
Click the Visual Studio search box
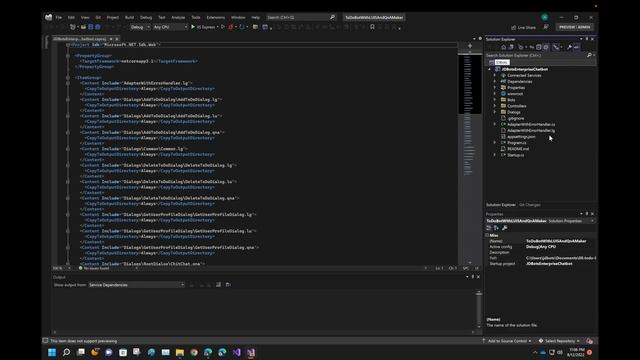coord(301,18)
